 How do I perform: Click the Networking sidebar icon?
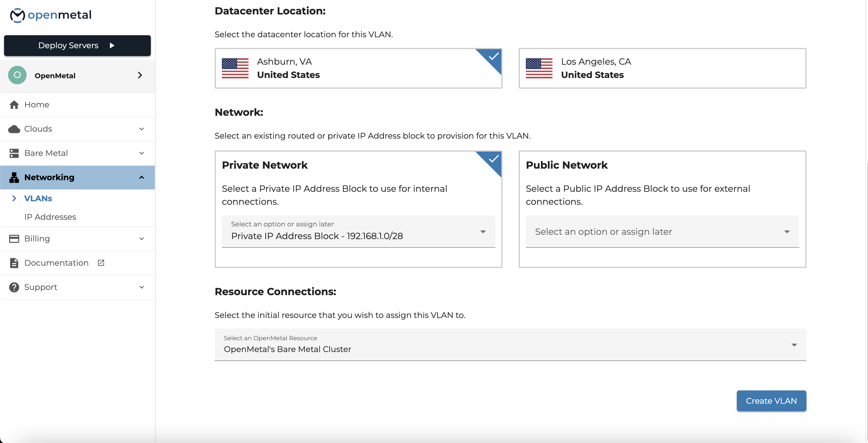[x=14, y=177]
